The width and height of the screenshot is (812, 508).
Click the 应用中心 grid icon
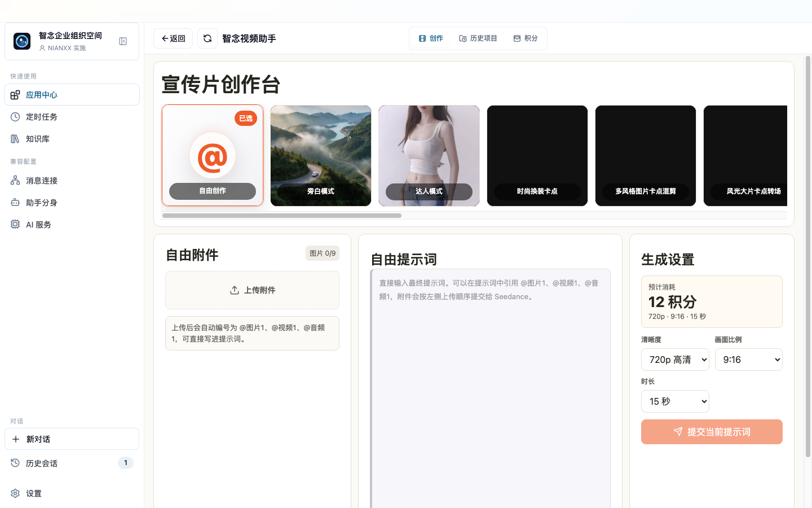15,95
